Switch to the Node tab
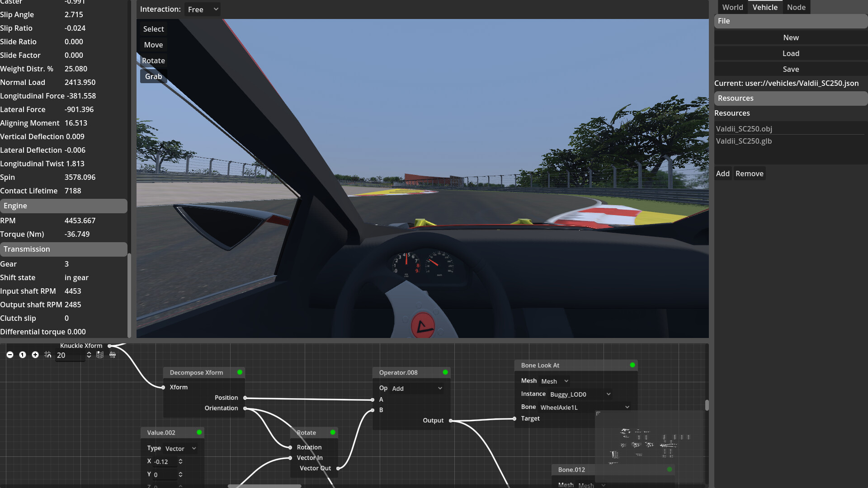The height and width of the screenshot is (488, 868). [796, 7]
